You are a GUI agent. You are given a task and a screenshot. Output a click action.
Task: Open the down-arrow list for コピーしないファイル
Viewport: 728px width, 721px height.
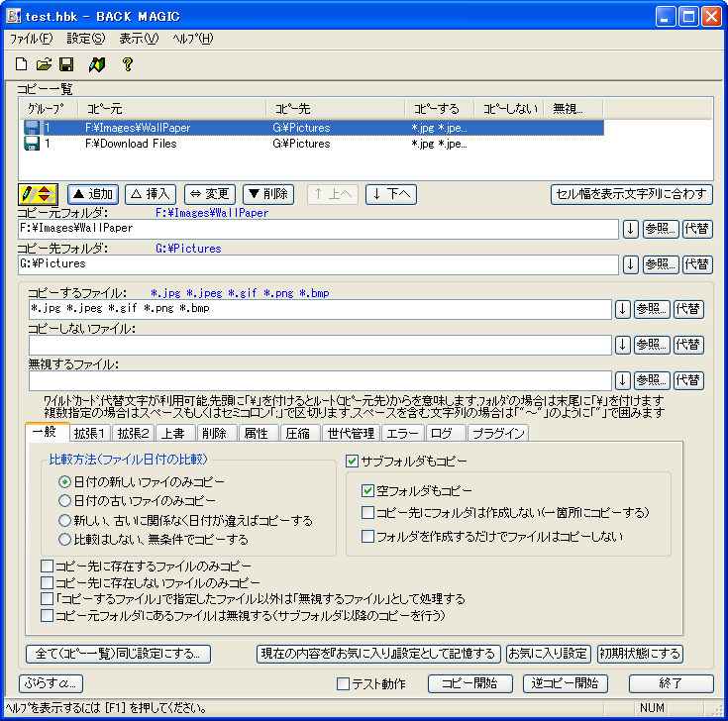coord(622,345)
